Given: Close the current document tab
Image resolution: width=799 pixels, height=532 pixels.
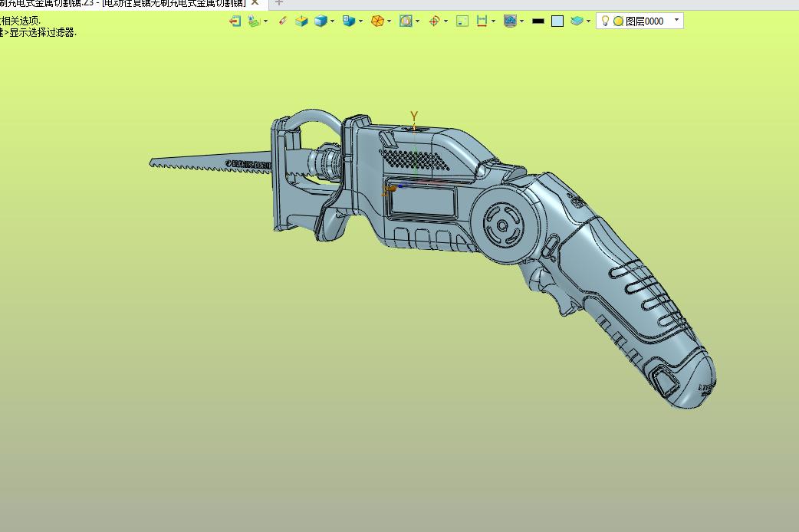Looking at the screenshot, I should pyautogui.click(x=255, y=2).
